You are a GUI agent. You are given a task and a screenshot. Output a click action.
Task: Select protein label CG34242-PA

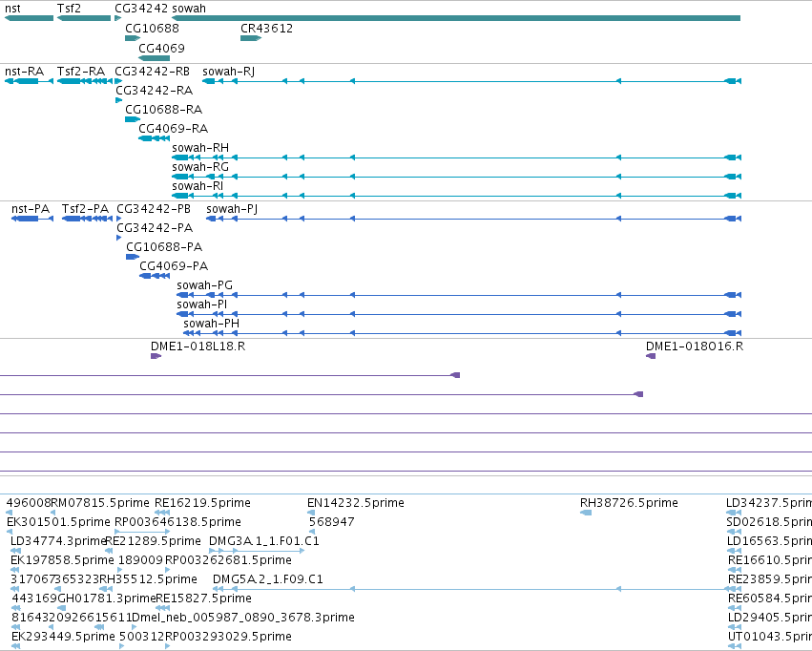pyautogui.click(x=155, y=228)
